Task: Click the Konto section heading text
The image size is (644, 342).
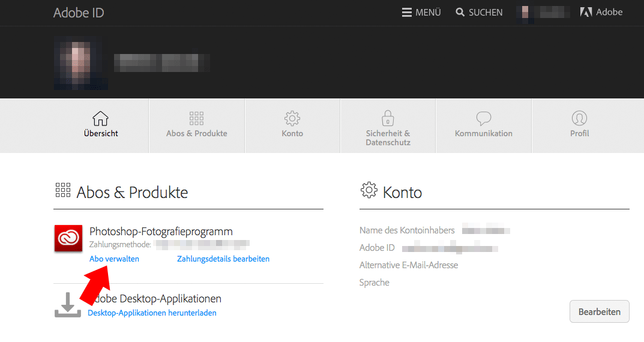Action: [402, 192]
